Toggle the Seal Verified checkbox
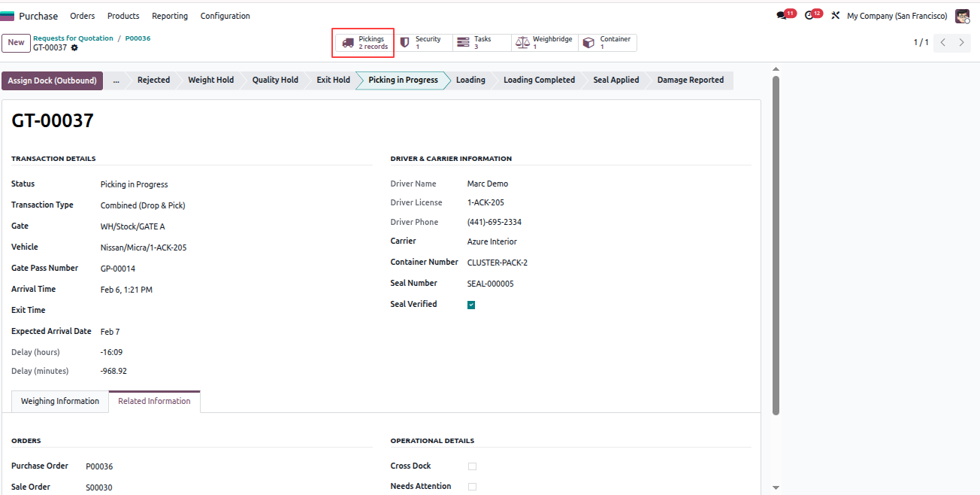 [471, 305]
